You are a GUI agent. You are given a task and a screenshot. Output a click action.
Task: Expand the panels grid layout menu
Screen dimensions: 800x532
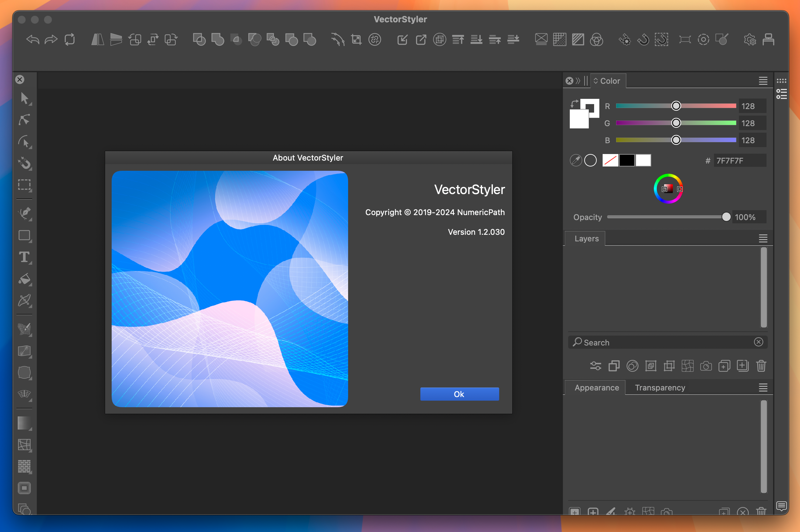tap(782, 80)
